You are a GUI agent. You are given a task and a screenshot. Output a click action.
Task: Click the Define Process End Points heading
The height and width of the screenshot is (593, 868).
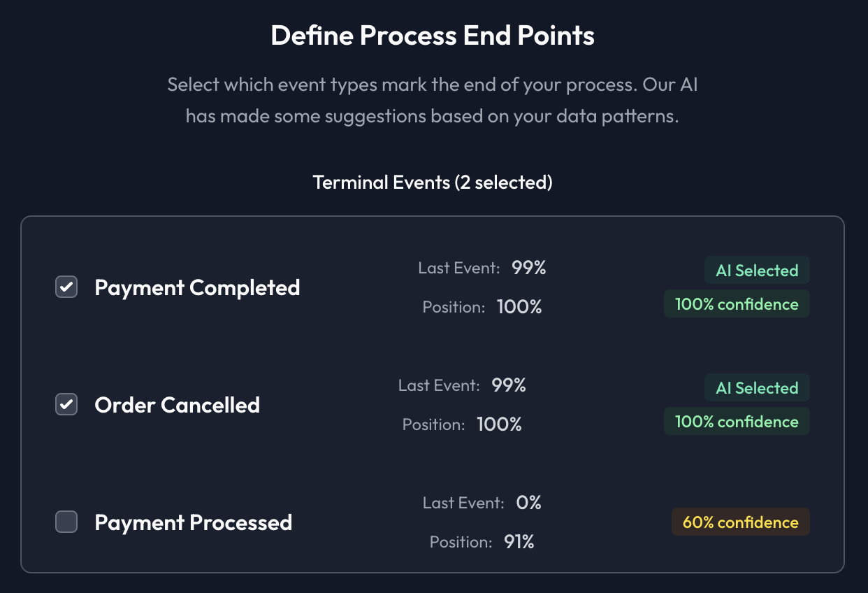click(433, 35)
